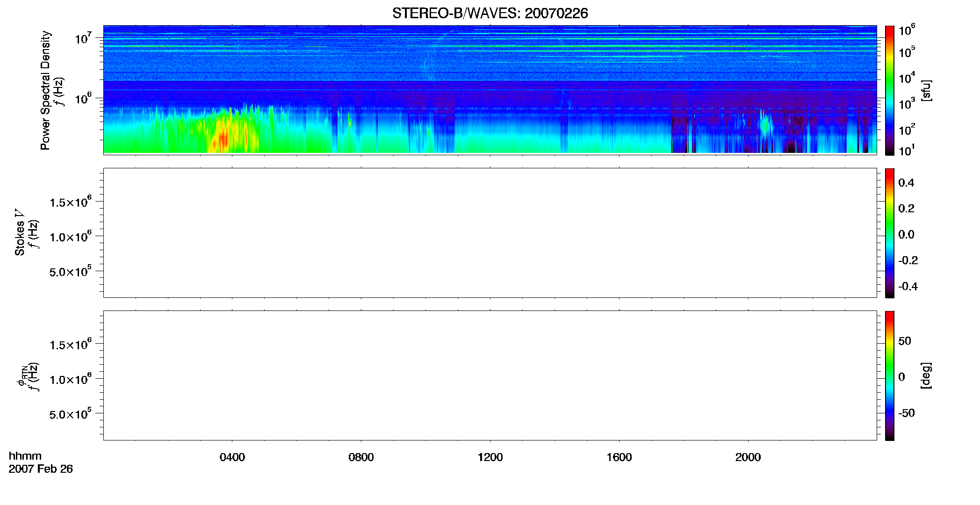The width and height of the screenshot is (980, 505).
Task: Click the Power Spectral Density color bar
Action: (x=889, y=90)
